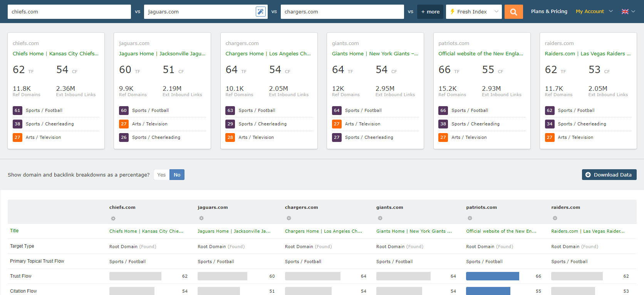
Task: Open the gear settings under patriots.com column
Action: [x=470, y=218]
